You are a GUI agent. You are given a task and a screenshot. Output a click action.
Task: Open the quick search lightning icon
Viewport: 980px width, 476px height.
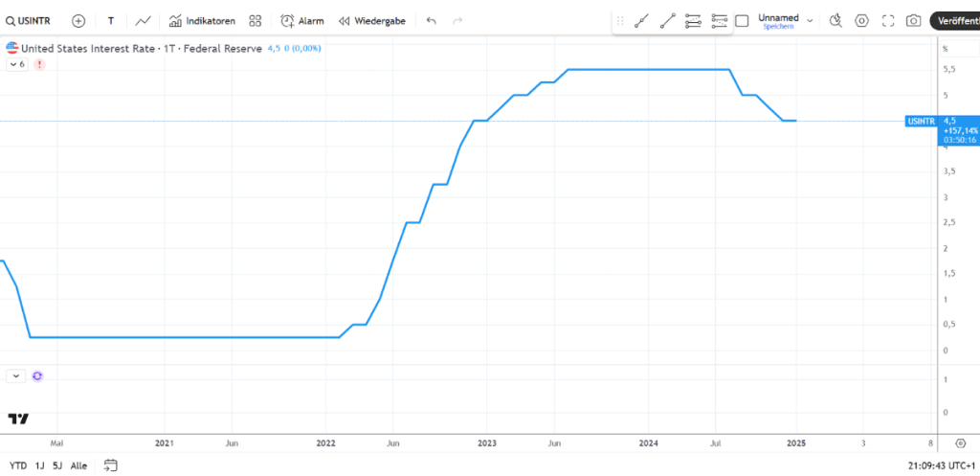tap(835, 20)
